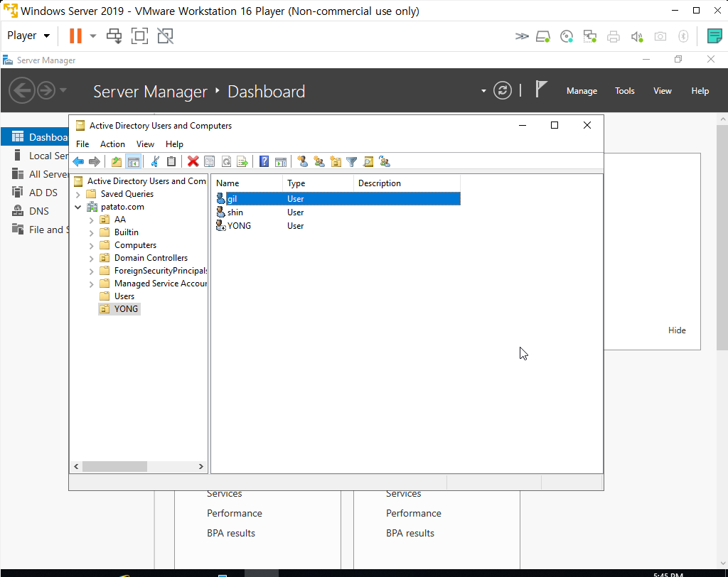Expand the AA organizational unit
The height and width of the screenshot is (577, 728).
[90, 219]
